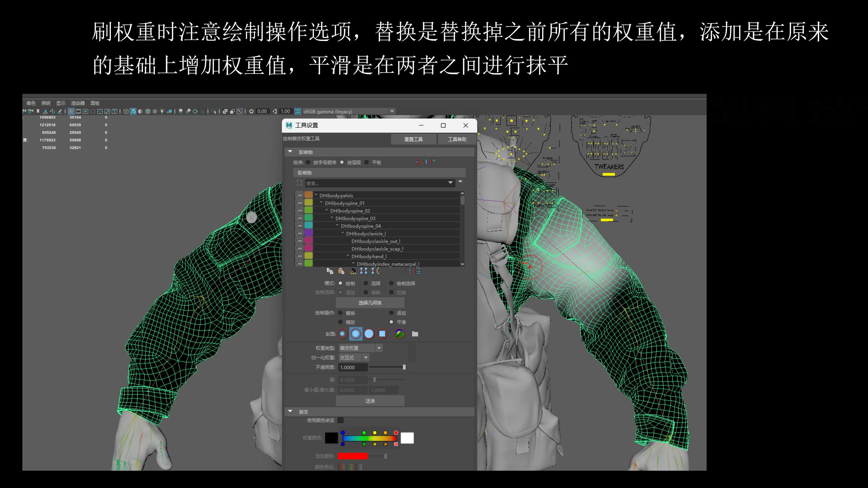868x488 pixels.
Task: Click the pin icon next to search field
Action: click(x=460, y=182)
